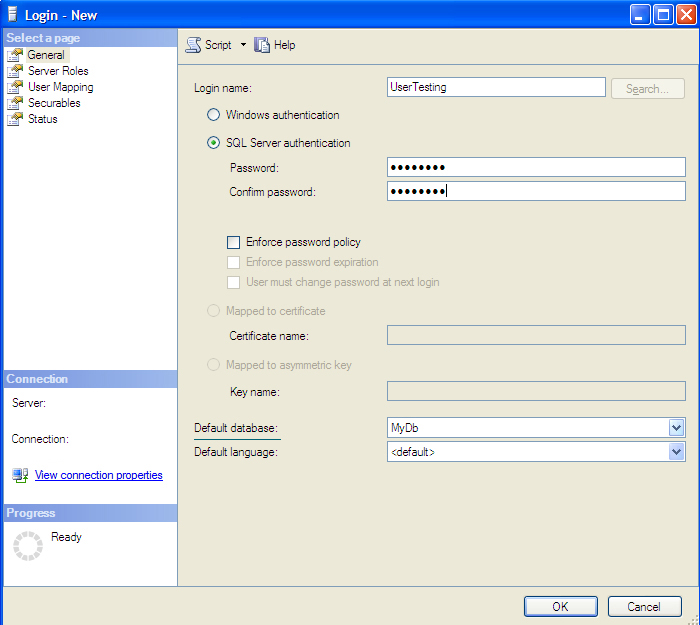Click the Default database label

[x=236, y=428]
